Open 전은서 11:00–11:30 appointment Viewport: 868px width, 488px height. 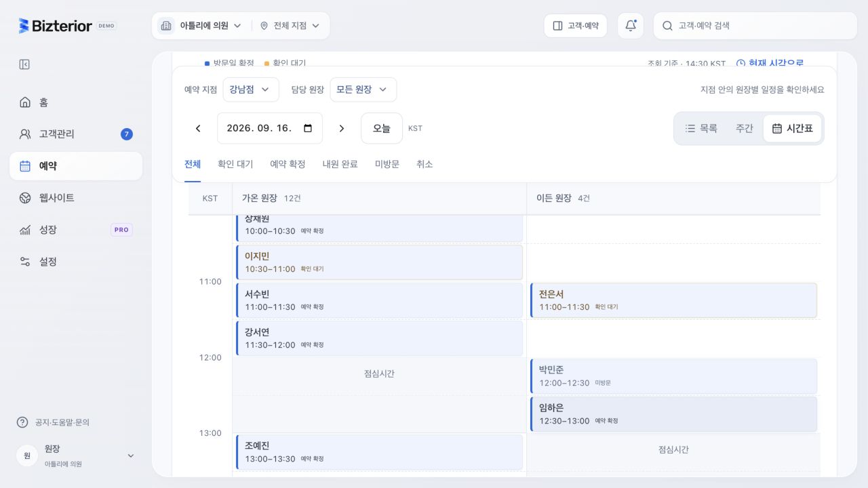(674, 300)
